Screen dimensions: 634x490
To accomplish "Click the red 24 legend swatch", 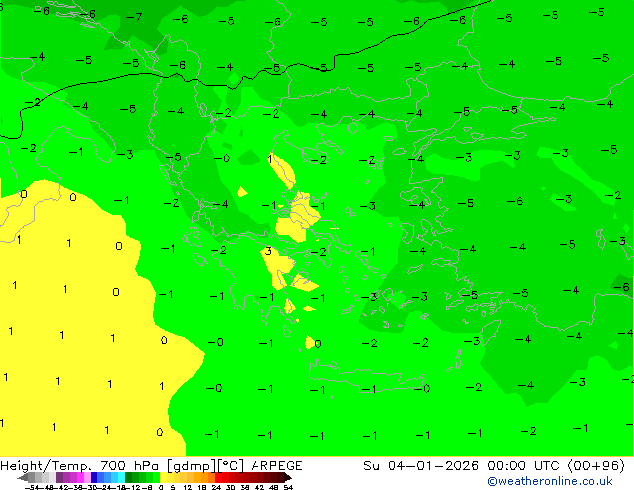I will click(x=218, y=477).
